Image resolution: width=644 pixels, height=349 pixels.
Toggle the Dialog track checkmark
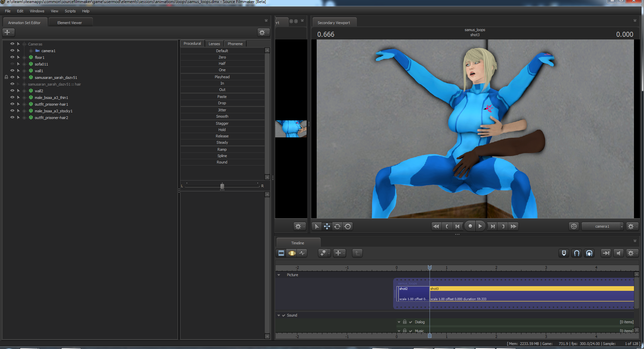[411, 322]
